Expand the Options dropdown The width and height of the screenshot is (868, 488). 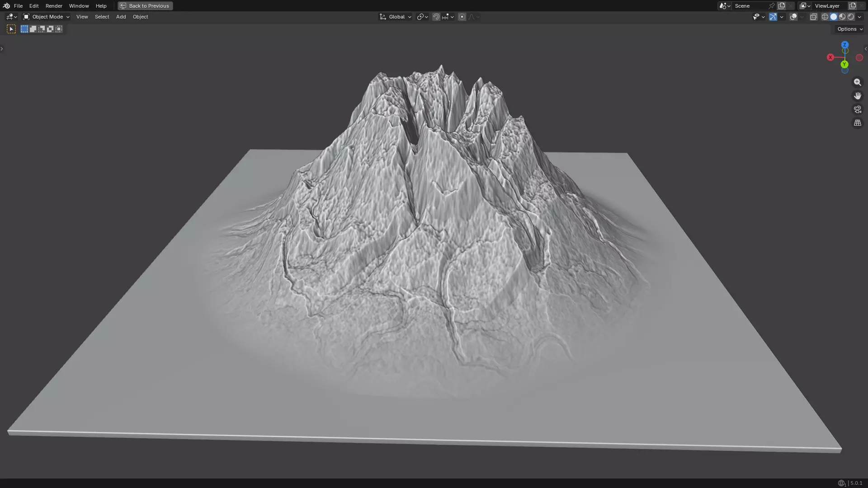tap(849, 29)
